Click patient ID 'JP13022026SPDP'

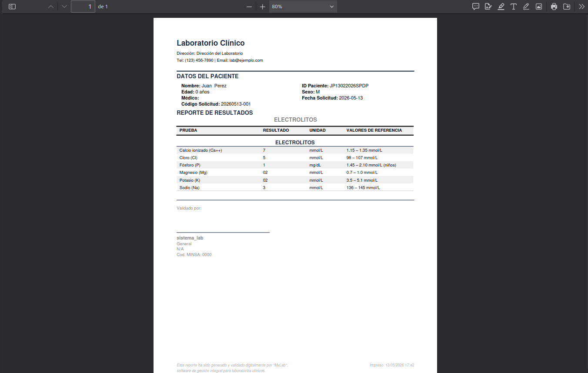pyautogui.click(x=349, y=86)
